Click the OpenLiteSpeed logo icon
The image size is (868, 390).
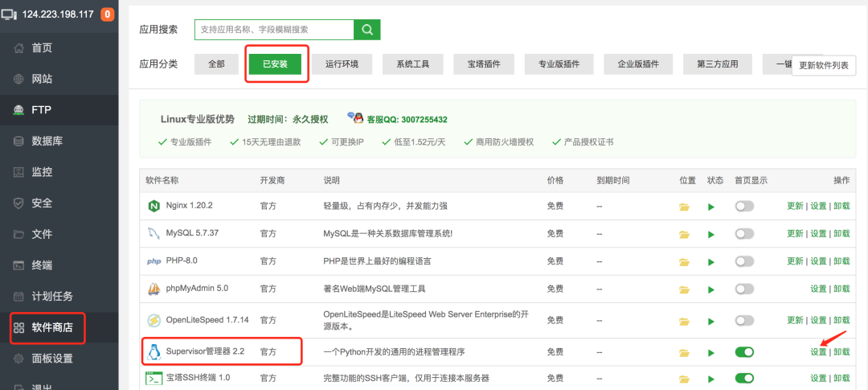[x=154, y=320]
